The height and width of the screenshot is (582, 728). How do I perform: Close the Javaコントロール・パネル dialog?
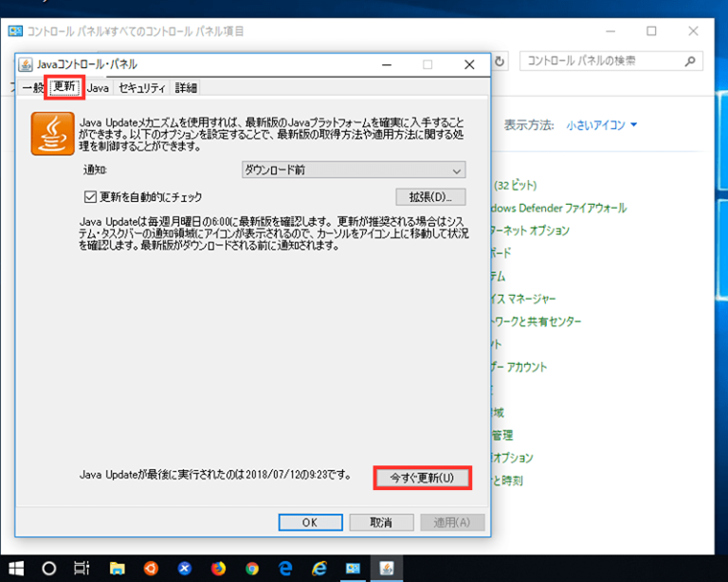(469, 64)
